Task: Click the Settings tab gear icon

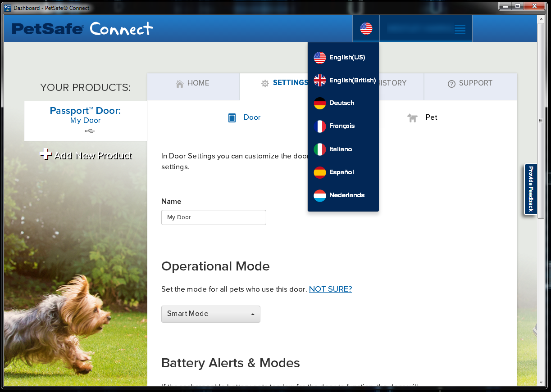Action: [265, 83]
